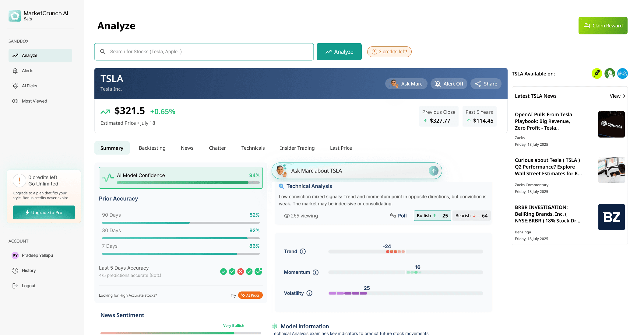Switch to the Backtesting tab
This screenshot has width=644, height=335.
click(x=152, y=148)
